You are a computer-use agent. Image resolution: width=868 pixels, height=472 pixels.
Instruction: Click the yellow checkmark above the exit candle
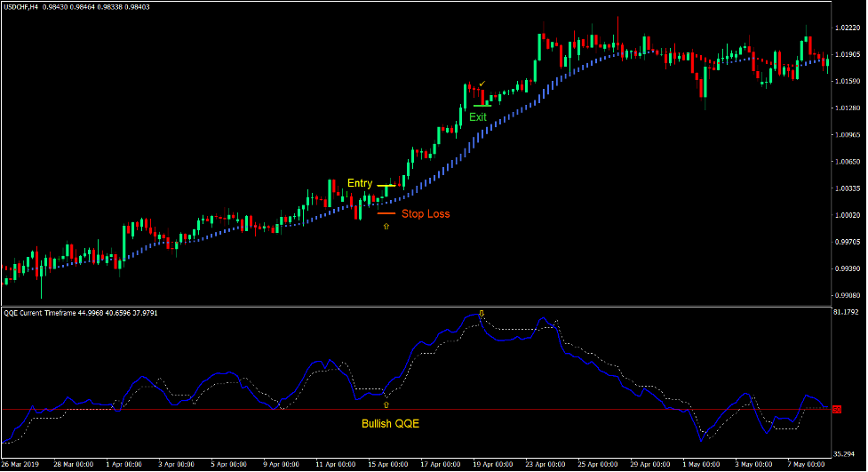click(x=482, y=84)
